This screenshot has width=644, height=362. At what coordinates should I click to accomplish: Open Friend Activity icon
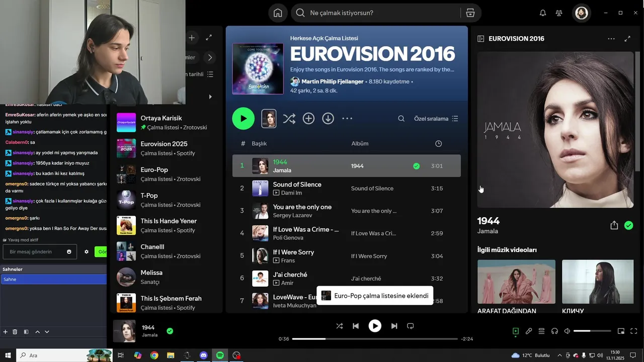pos(559,13)
